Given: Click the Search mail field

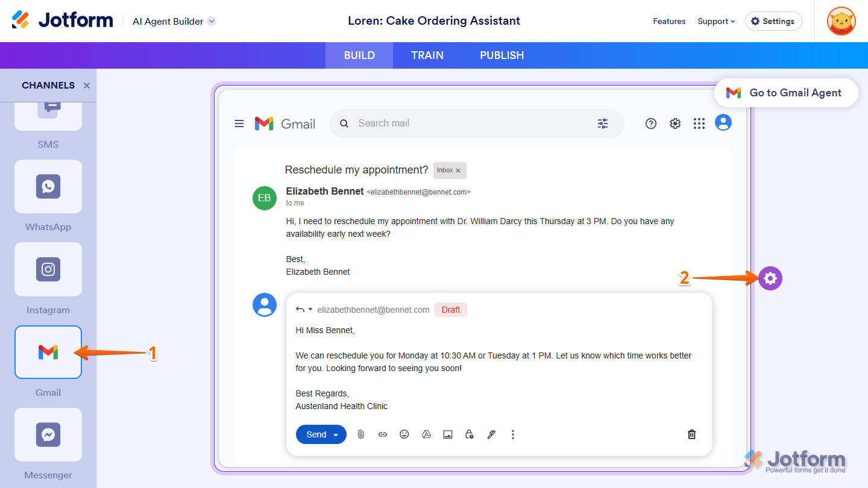Looking at the screenshot, I should 476,124.
